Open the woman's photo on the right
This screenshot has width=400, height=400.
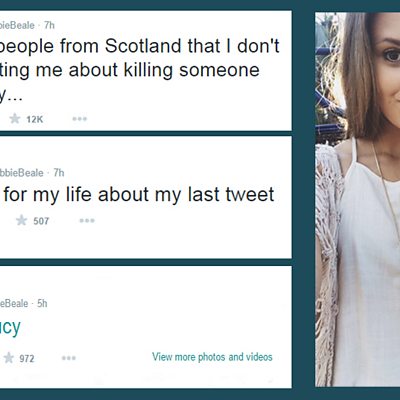point(358,199)
